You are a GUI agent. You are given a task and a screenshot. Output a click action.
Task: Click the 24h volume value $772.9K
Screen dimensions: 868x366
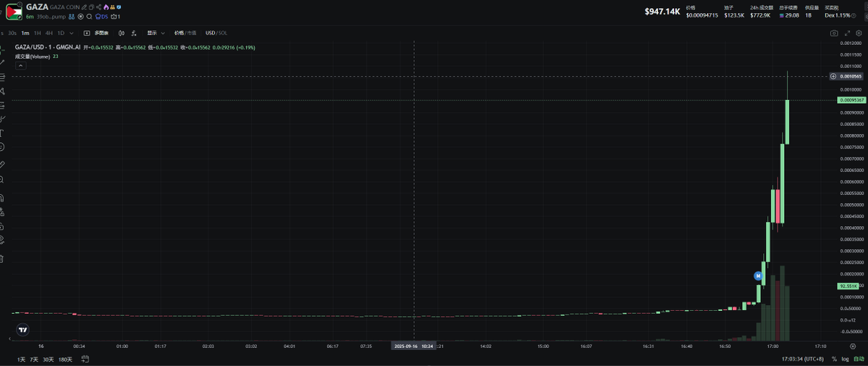[760, 15]
